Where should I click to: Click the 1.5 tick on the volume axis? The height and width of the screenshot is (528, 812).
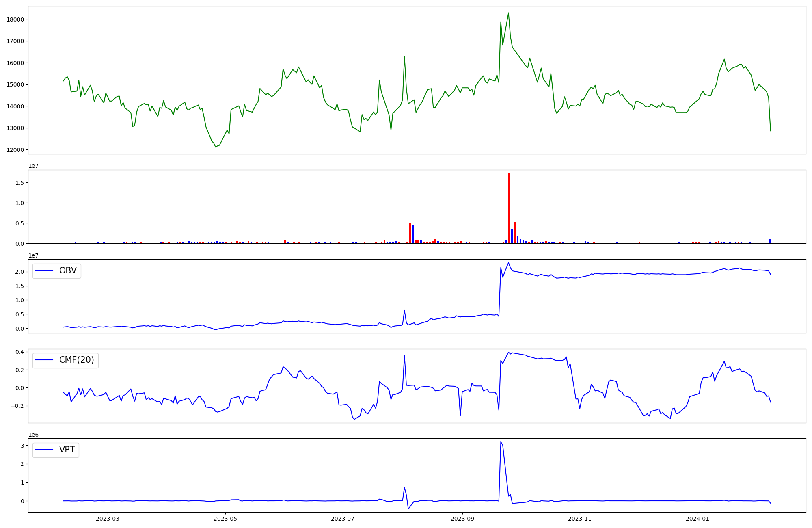click(x=20, y=183)
